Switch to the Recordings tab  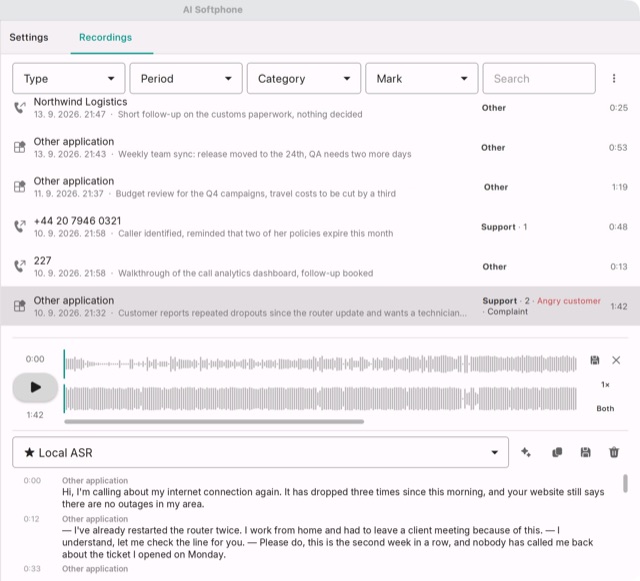click(105, 37)
